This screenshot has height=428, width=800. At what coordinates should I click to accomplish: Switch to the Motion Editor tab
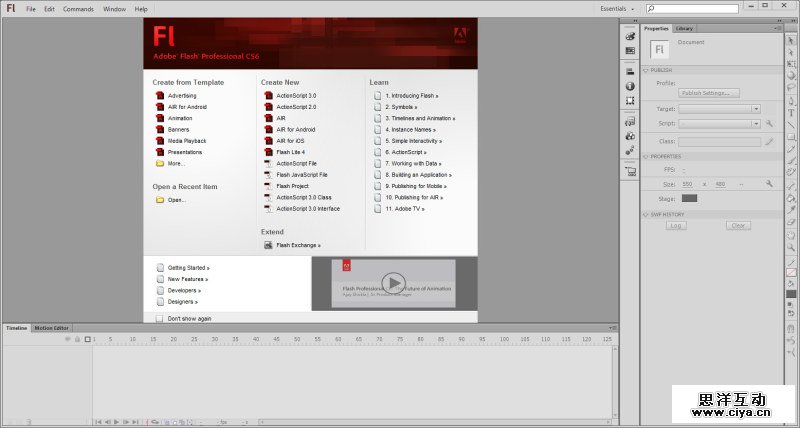tap(52, 328)
